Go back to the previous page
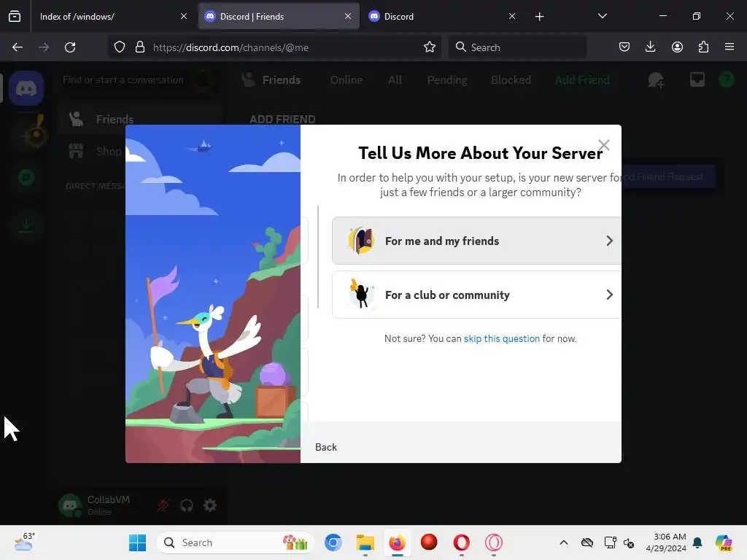 point(18,47)
